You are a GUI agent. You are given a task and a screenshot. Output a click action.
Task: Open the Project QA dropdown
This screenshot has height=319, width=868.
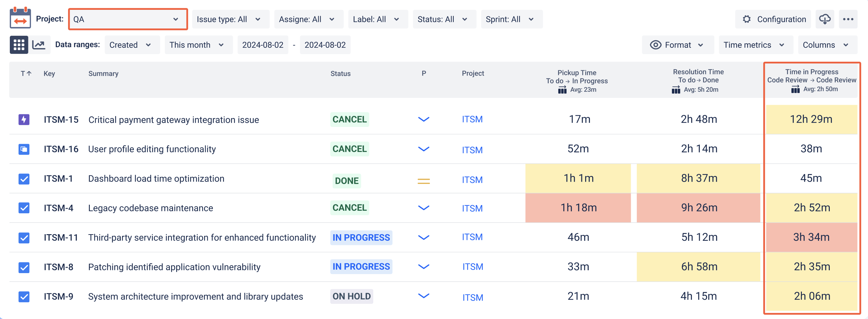(128, 19)
